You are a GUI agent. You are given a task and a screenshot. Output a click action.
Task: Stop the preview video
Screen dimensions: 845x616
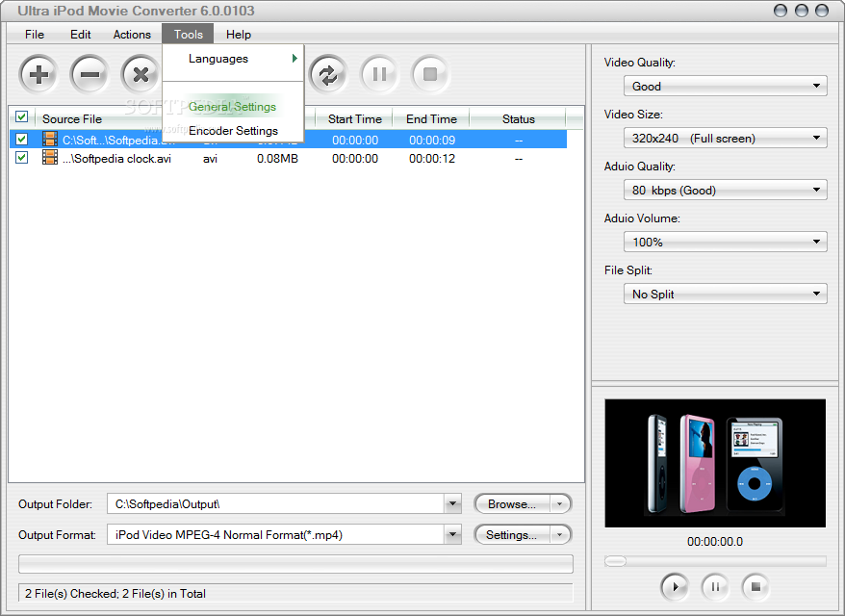[755, 586]
